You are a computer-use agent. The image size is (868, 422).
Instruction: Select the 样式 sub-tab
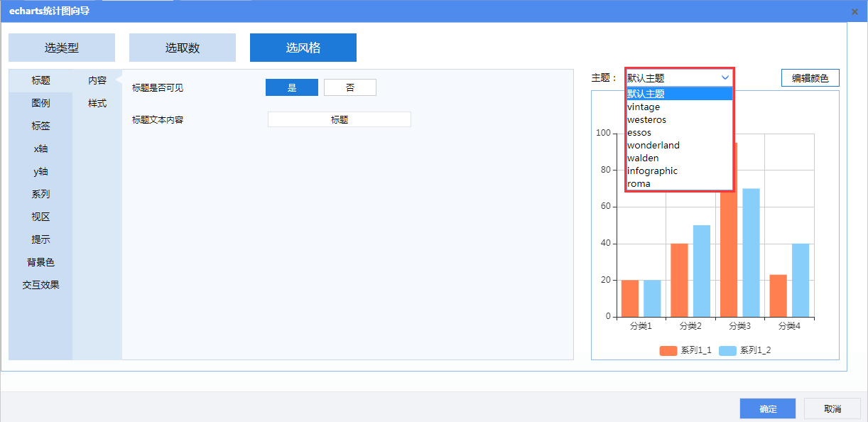click(97, 103)
